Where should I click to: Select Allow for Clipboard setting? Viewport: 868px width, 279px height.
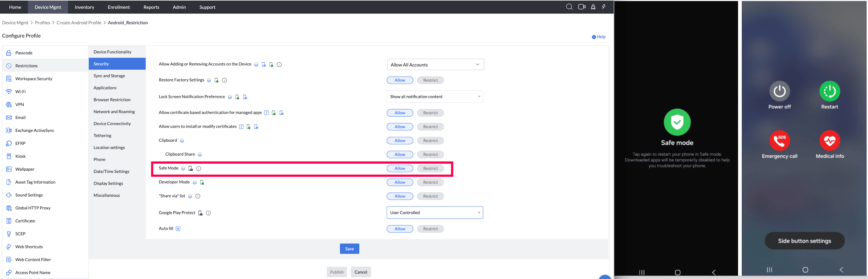coord(400,141)
